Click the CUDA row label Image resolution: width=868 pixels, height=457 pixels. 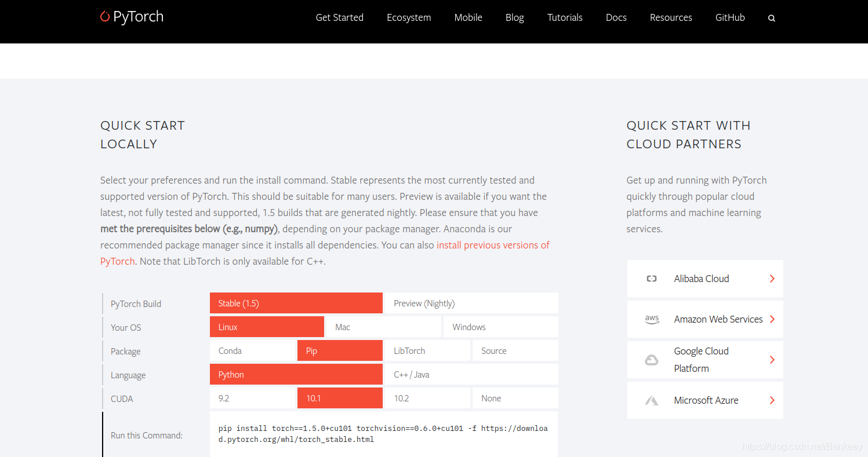(x=122, y=398)
